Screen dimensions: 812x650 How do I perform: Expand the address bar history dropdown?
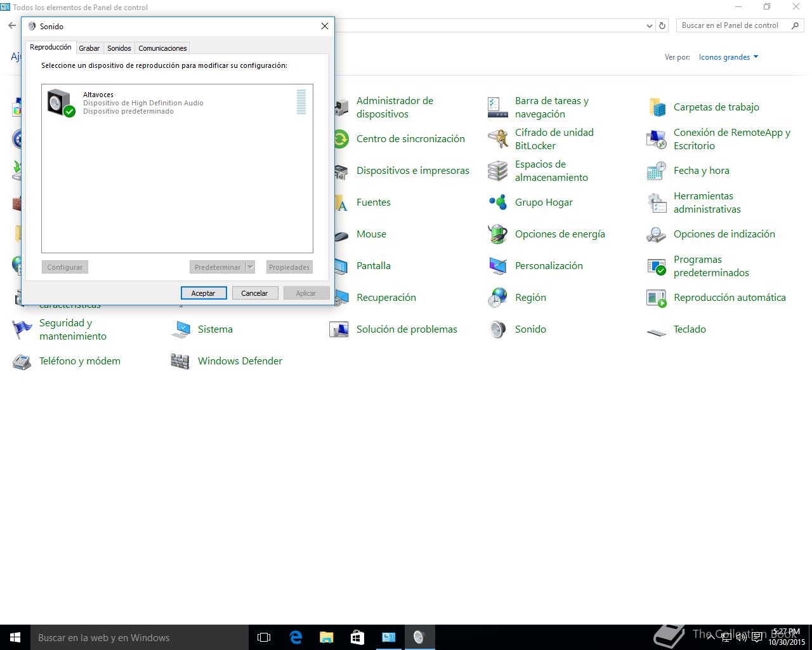[x=649, y=26]
